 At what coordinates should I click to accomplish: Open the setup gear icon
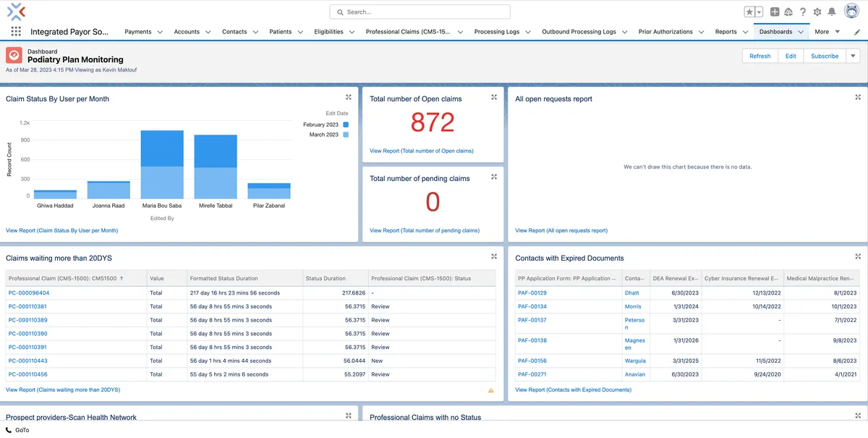817,12
